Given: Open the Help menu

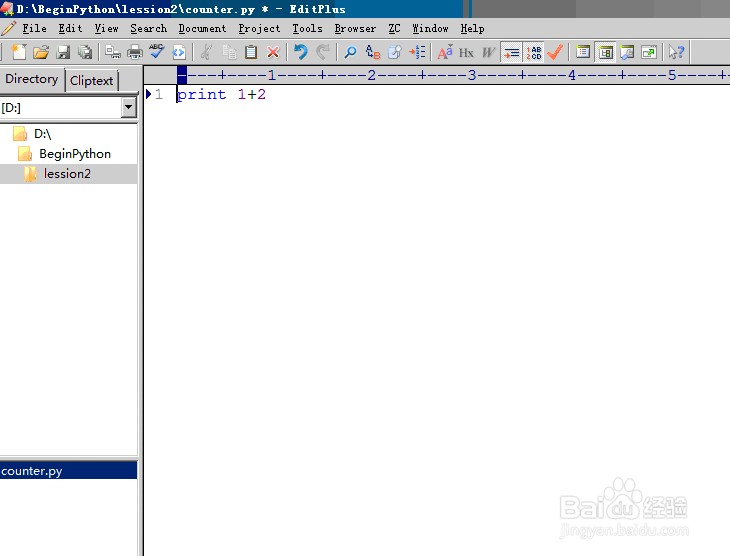Looking at the screenshot, I should (x=473, y=28).
